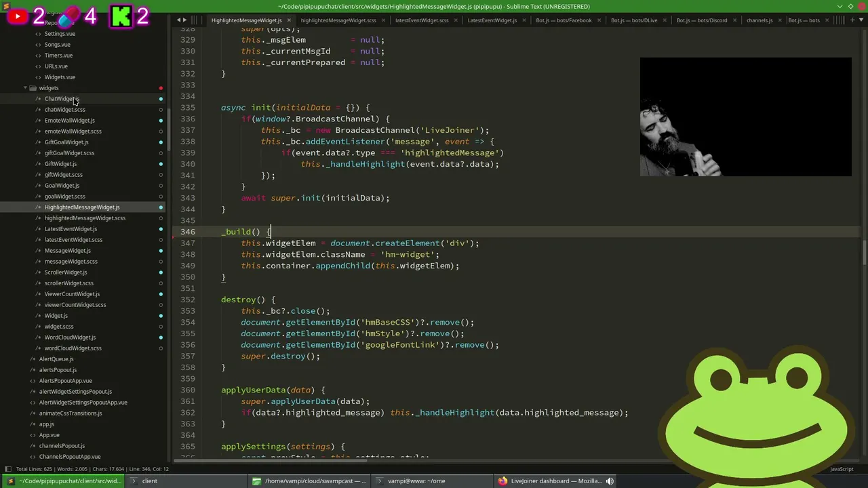Click the file icon beside GoalWidget.js
The image size is (868, 488).
pos(39,186)
